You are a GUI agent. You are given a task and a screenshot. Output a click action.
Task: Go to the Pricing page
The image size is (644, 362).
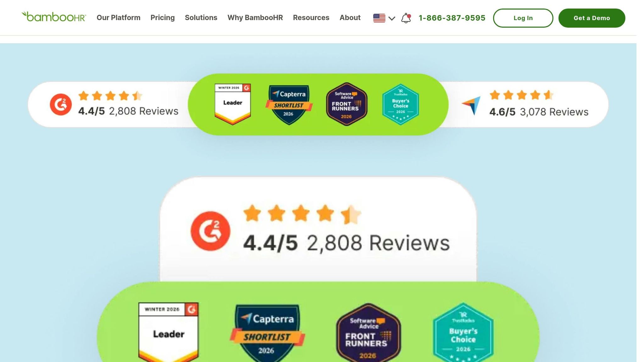[x=163, y=18]
